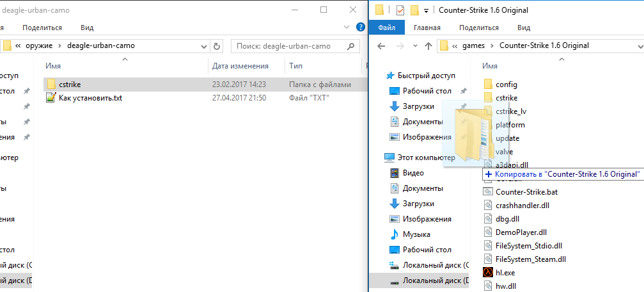
Task: Go up one folder level in Counter-Strike window
Action: coord(428,45)
